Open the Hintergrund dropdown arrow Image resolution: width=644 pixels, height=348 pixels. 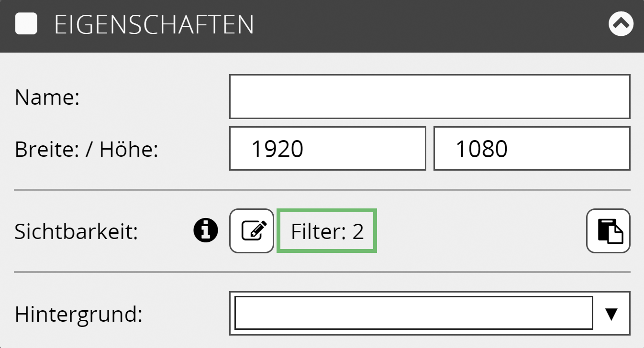tap(611, 314)
